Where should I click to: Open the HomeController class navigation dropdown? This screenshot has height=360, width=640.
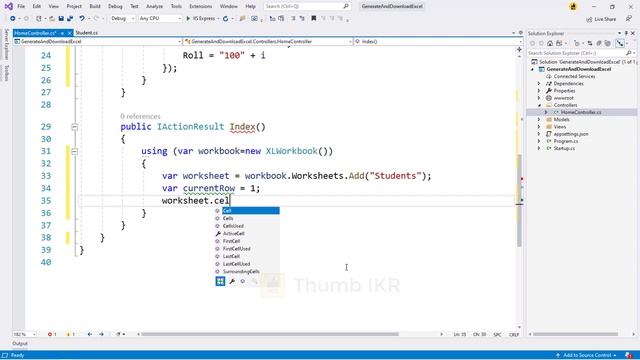pos(268,42)
